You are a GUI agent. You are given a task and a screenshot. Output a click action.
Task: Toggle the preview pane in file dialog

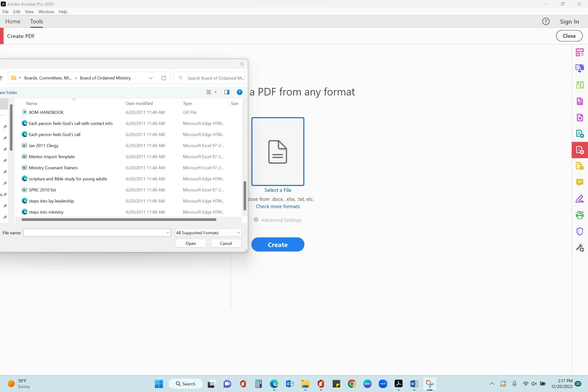[x=227, y=92]
